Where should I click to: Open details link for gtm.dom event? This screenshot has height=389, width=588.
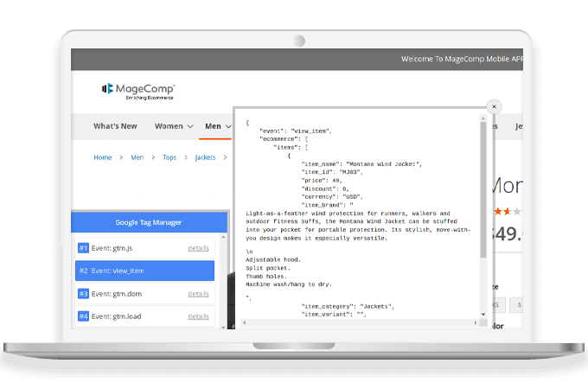click(198, 294)
